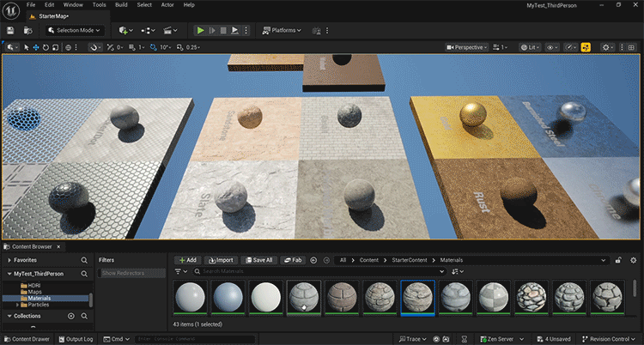Screen dimensions: 644x345
Task: Click the add Collections plus icon
Action: [x=73, y=316]
